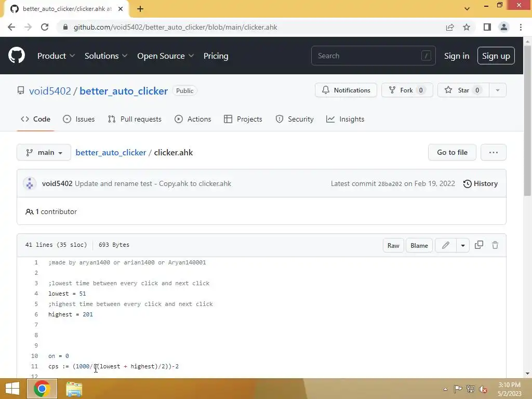Image resolution: width=532 pixels, height=399 pixels.
Task: Click Sign in
Action: (x=457, y=56)
